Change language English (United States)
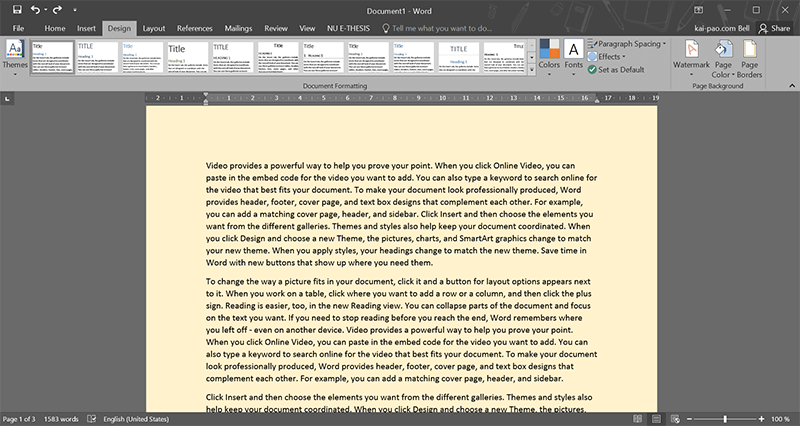The width and height of the screenshot is (800, 426). click(x=136, y=419)
